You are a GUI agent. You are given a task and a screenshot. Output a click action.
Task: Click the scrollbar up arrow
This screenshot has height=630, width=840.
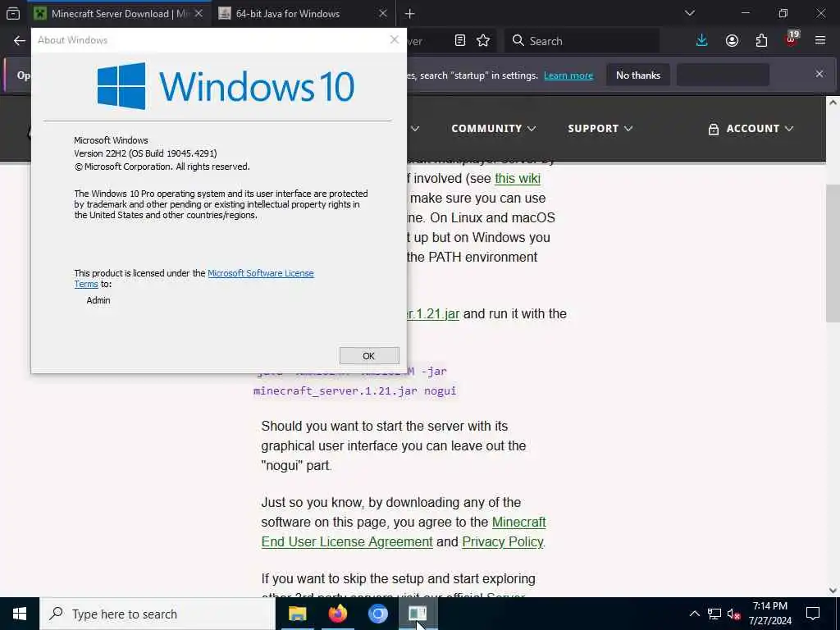click(833, 103)
